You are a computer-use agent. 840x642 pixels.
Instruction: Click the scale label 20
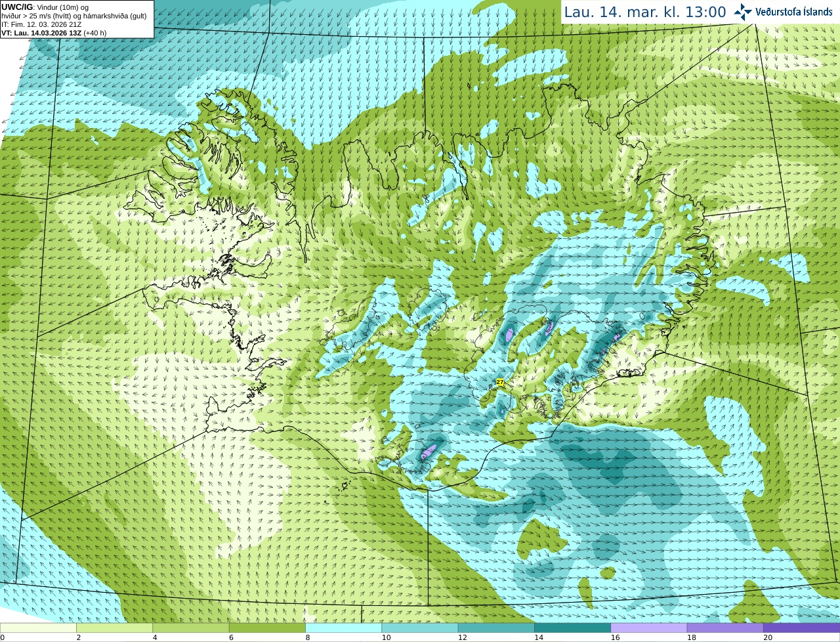(x=768, y=637)
